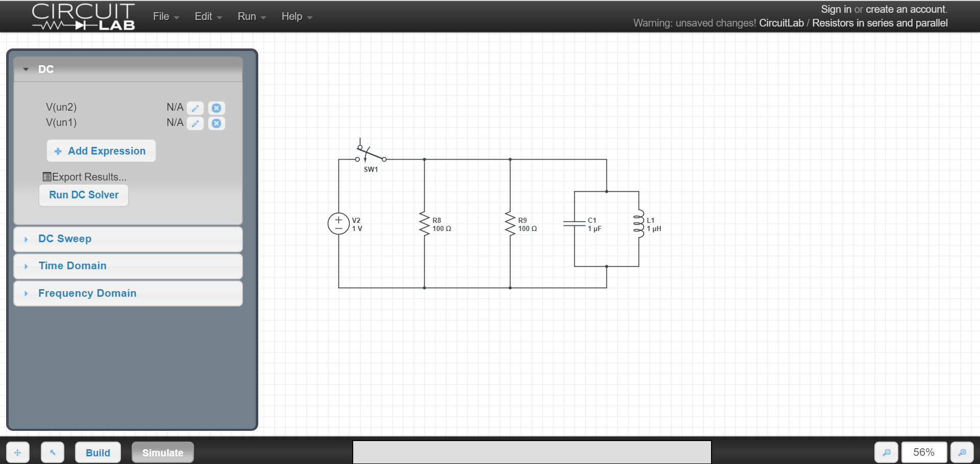Switch to Build mode

(98, 452)
